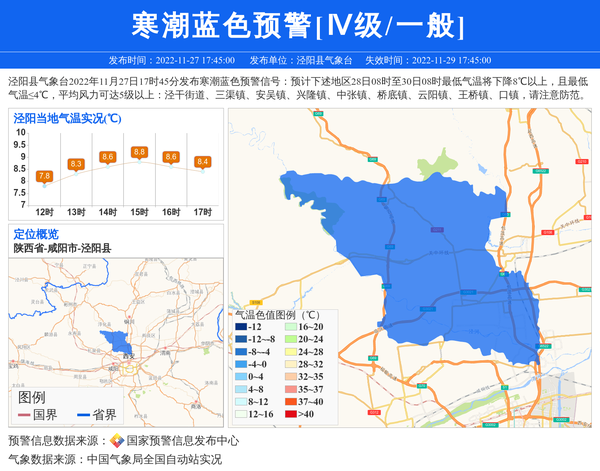Click the 国家预警信息发布中心 logo icon
Image resolution: width=600 pixels, height=471 pixels.
(117, 441)
